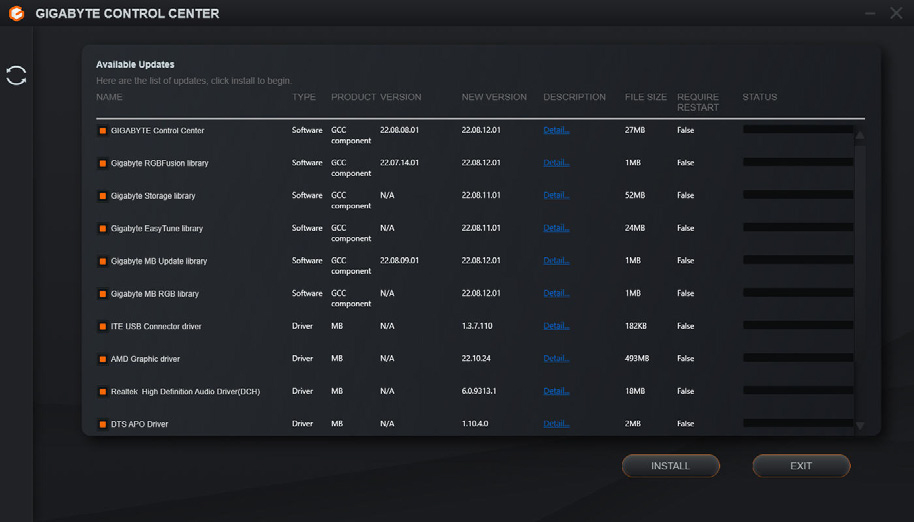Click the scroll up arrow of updates list
This screenshot has height=522, width=914.
coord(860,134)
